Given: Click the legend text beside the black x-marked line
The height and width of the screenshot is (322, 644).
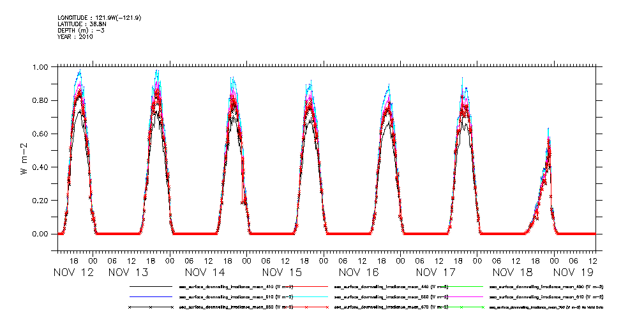Looking at the screenshot, I should [x=236, y=307].
